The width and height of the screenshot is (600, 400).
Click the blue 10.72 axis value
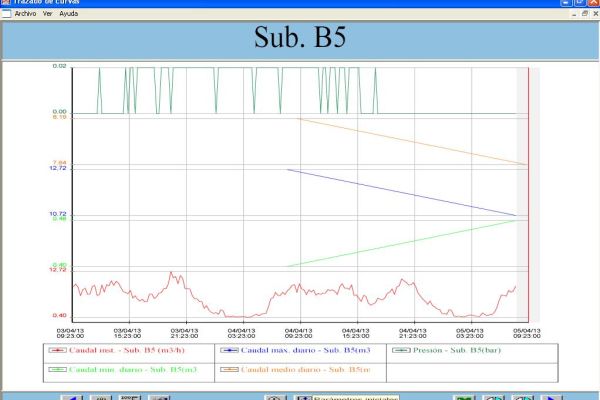(58, 214)
